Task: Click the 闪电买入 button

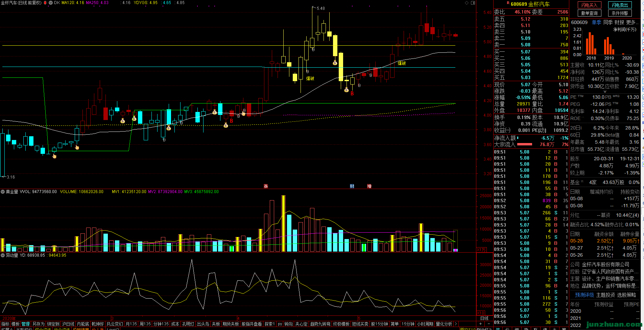Action: click(589, 5)
